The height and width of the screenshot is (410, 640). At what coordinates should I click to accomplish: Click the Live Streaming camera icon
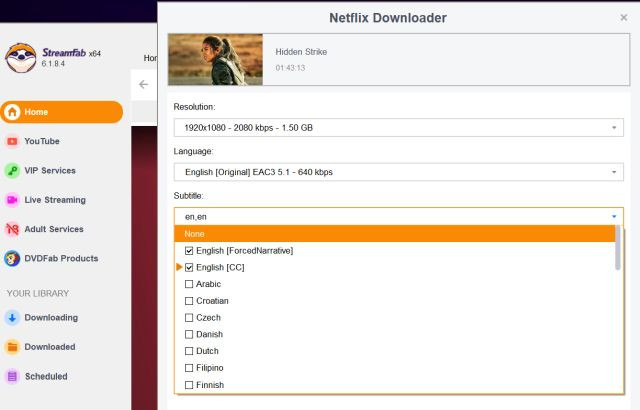[12, 200]
